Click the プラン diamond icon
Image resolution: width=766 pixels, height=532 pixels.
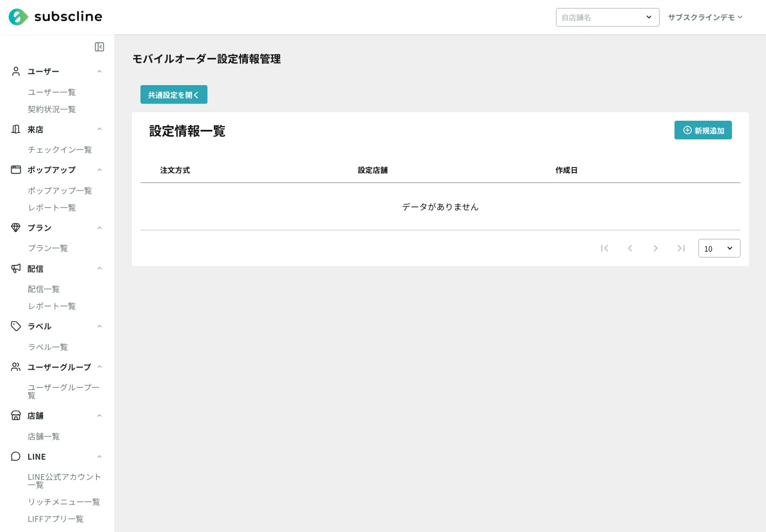[x=16, y=228]
